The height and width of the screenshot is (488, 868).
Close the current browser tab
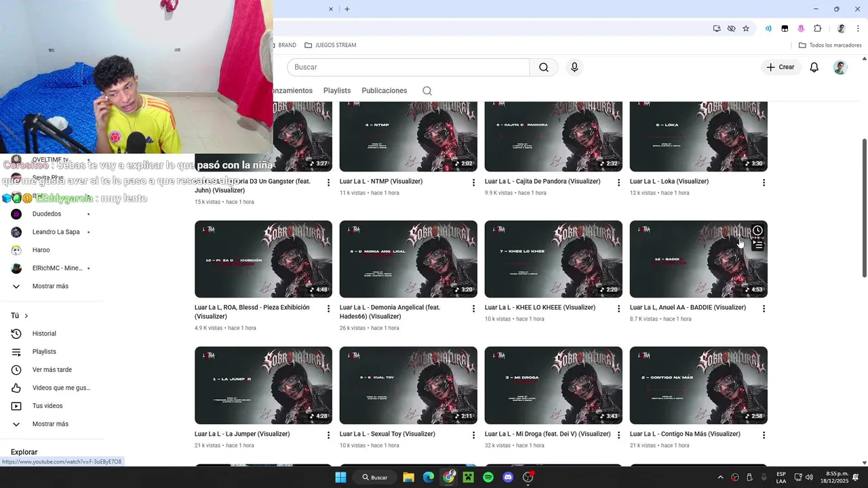click(331, 9)
